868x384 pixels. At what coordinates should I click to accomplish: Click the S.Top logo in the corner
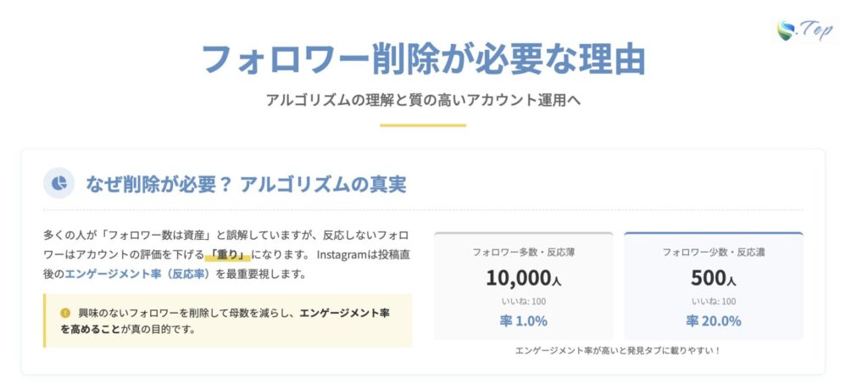[x=805, y=31]
